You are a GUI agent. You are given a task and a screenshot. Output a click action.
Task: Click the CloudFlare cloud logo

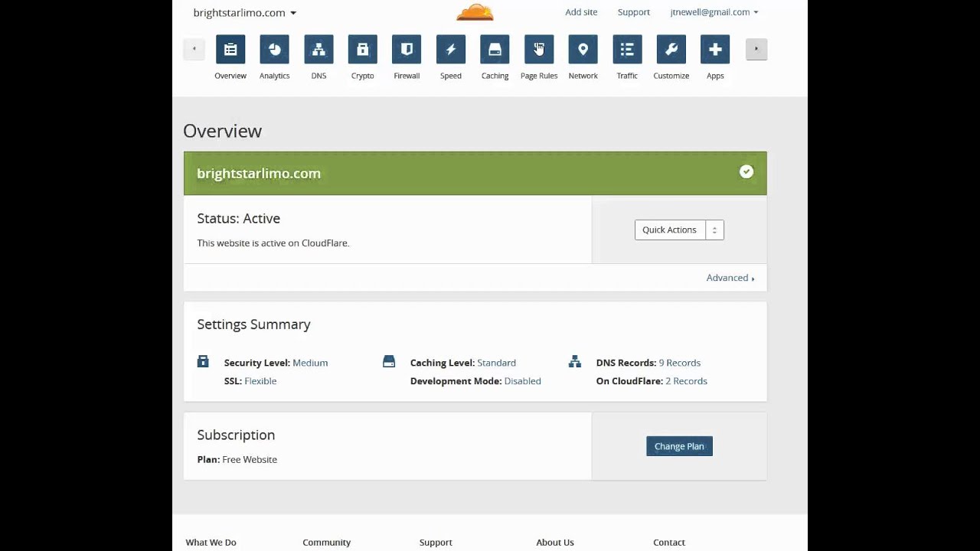click(475, 12)
